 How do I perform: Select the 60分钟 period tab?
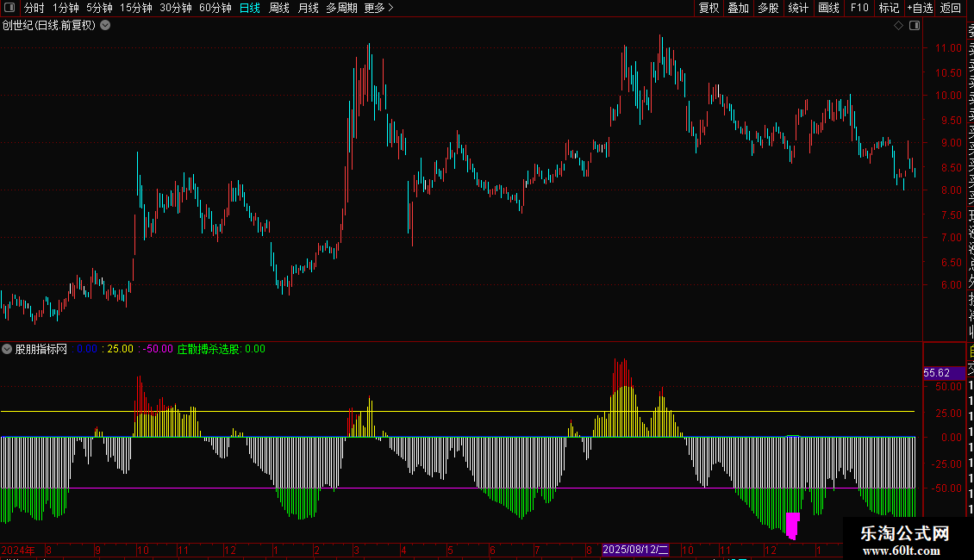pos(215,8)
